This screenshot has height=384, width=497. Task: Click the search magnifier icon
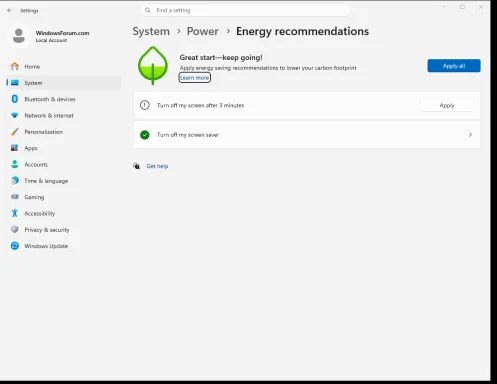point(148,10)
